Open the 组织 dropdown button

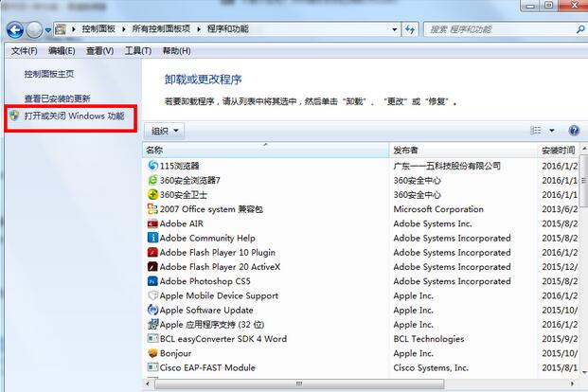click(164, 131)
